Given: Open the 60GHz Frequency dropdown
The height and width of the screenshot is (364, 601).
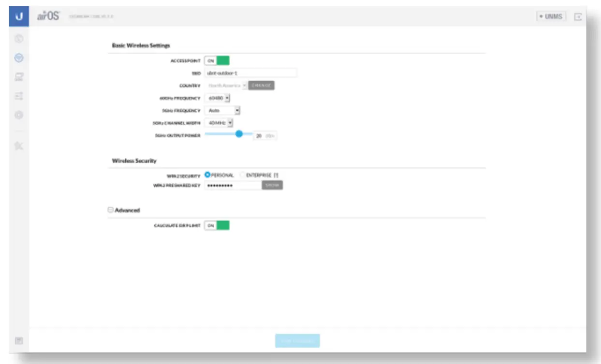Looking at the screenshot, I should 218,98.
